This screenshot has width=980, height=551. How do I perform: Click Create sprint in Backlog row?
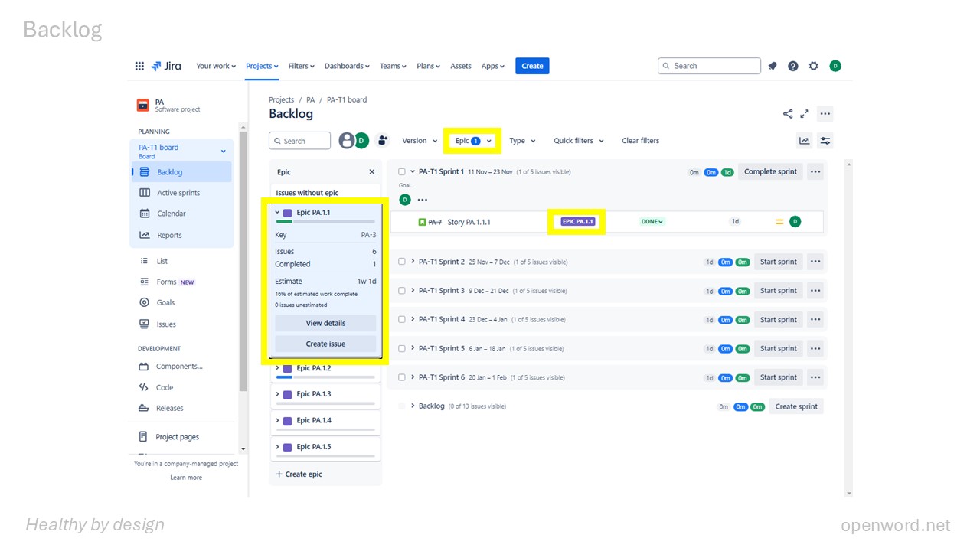click(x=796, y=406)
